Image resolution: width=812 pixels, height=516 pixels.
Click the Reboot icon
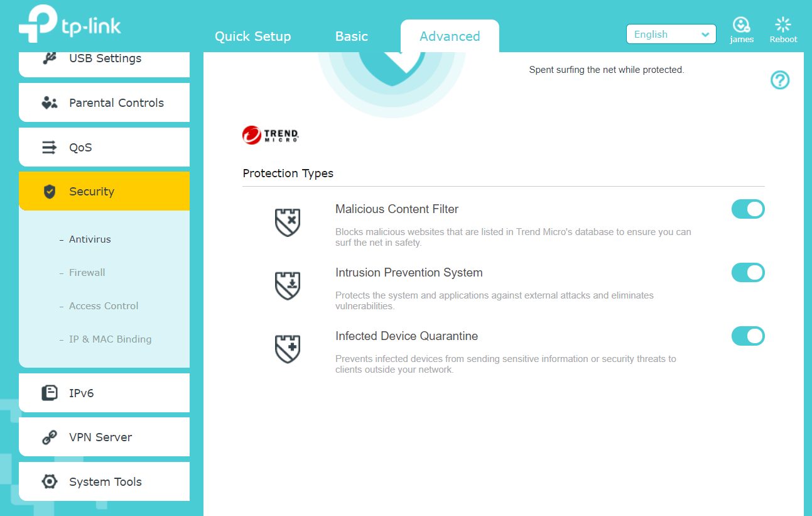pos(783,25)
